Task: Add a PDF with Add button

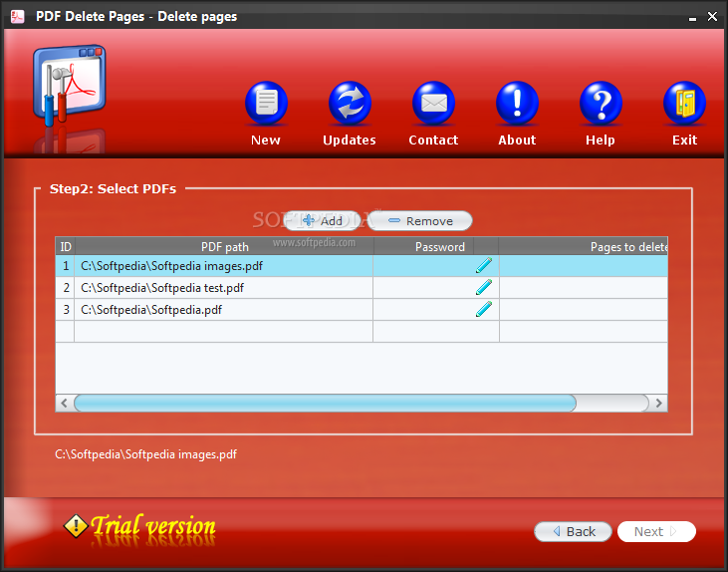Action: [x=322, y=220]
